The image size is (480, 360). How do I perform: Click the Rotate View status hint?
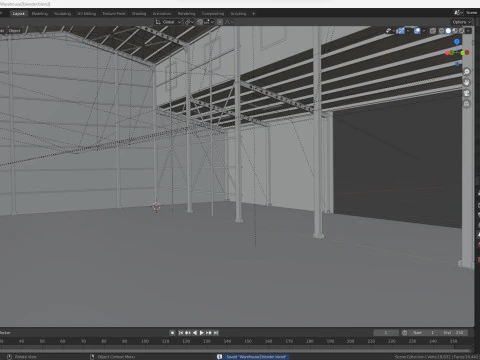(26, 357)
